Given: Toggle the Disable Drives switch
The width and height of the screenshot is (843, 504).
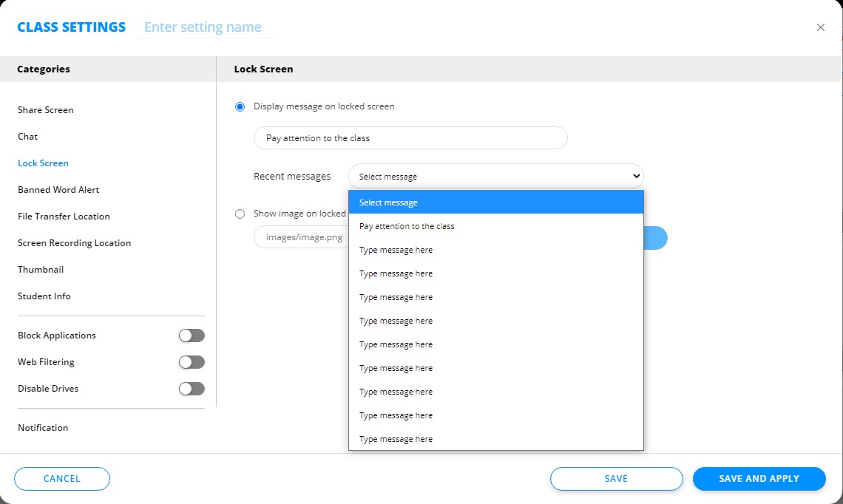Looking at the screenshot, I should point(192,389).
